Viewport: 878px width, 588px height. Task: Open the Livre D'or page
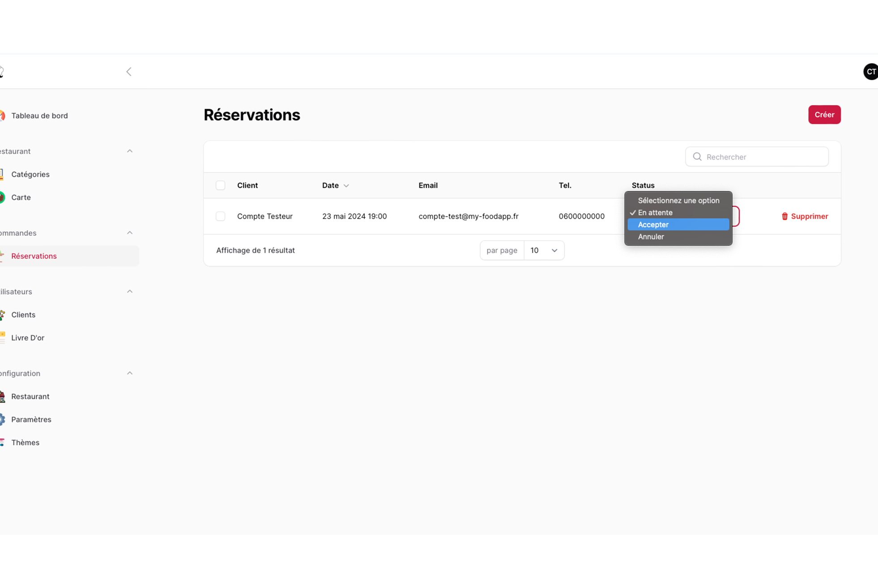coord(28,337)
